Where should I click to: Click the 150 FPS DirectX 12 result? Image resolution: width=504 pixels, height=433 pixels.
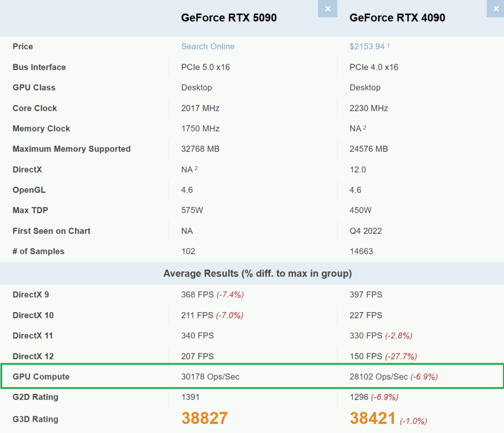tap(366, 356)
